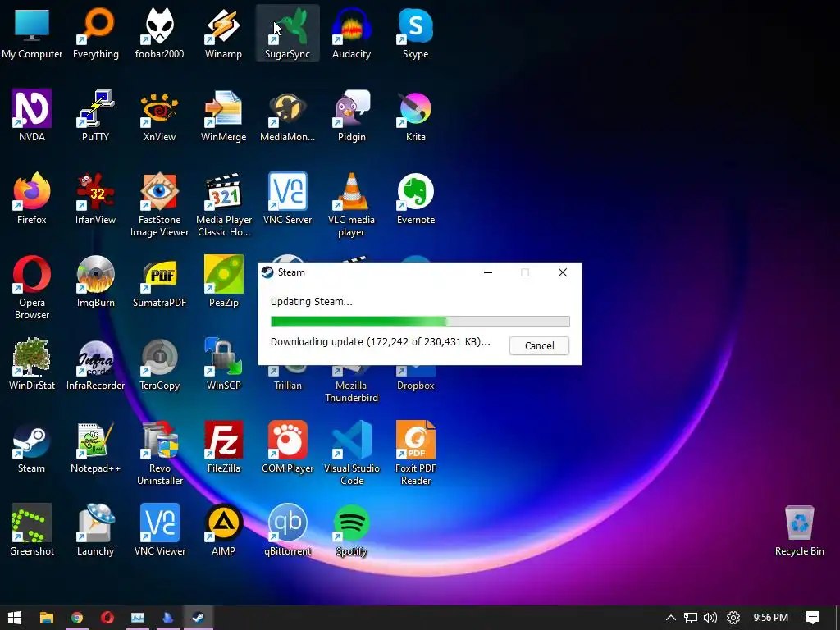This screenshot has width=840, height=630.
Task: Open qBittorrent desktop icon
Action: point(288,530)
